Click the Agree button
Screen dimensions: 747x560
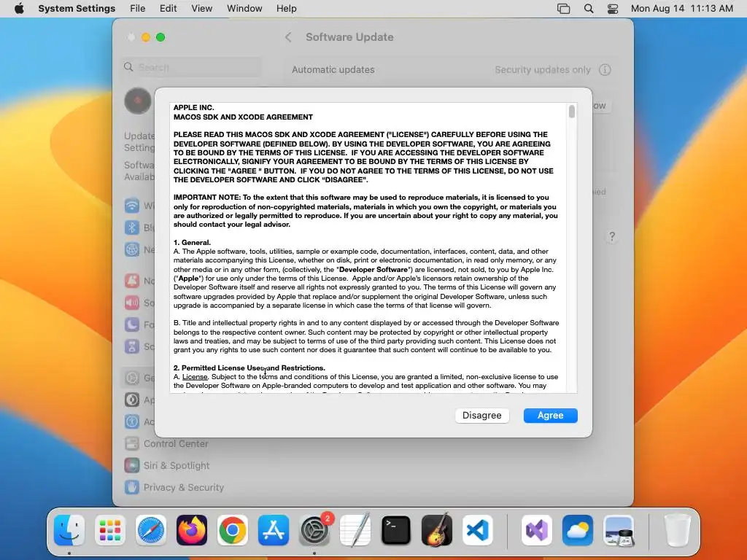pyautogui.click(x=550, y=415)
